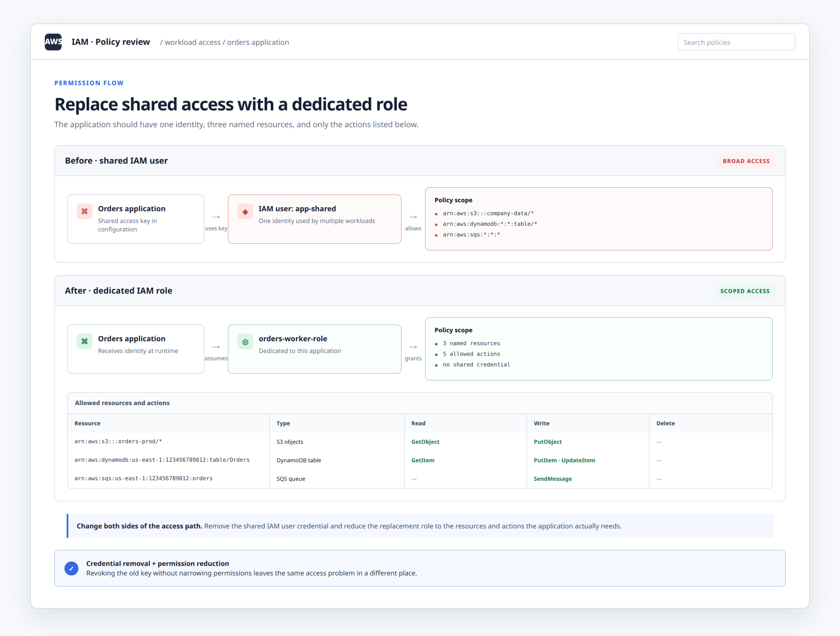Click the SCOPED ACCESS badge
The width and height of the screenshot is (840, 636).
click(745, 291)
